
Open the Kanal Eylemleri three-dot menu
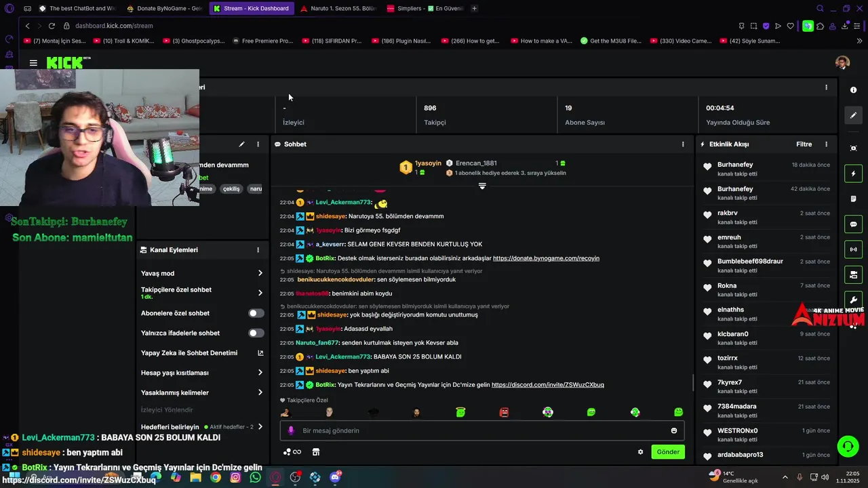pyautogui.click(x=258, y=250)
